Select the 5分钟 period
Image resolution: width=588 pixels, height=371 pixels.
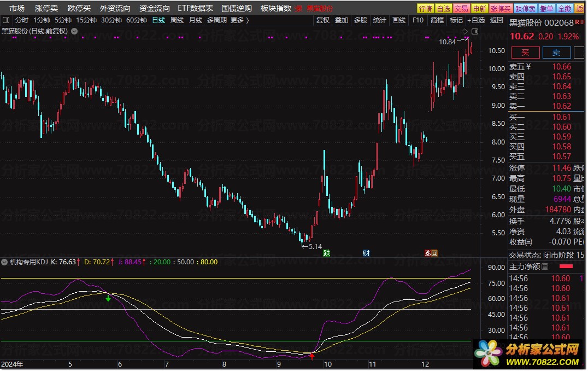click(x=63, y=20)
